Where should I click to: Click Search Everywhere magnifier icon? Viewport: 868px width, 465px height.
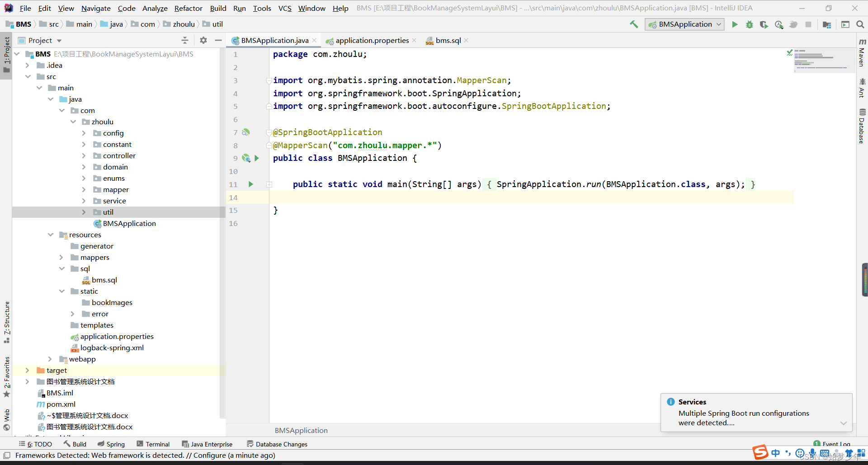(x=860, y=24)
